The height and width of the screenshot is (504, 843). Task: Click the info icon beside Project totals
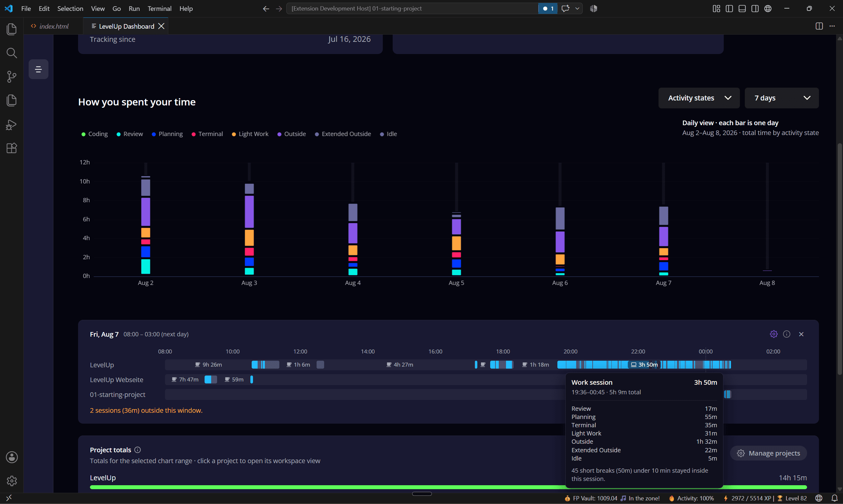click(x=138, y=450)
